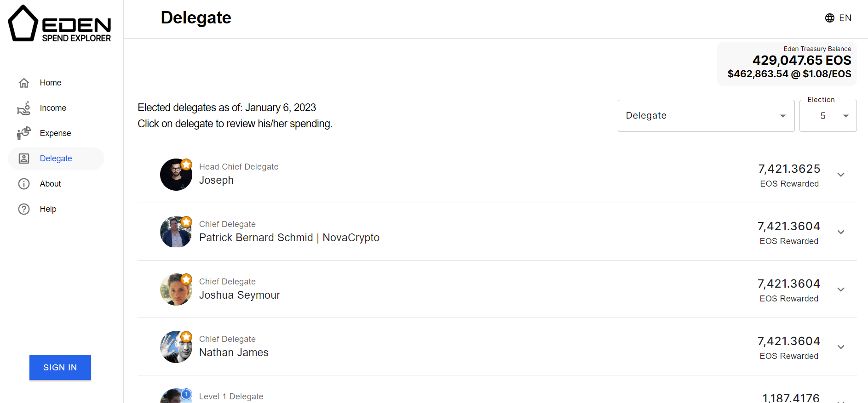Click the About info circle icon
Viewport: 868px width, 403px height.
[x=24, y=184]
